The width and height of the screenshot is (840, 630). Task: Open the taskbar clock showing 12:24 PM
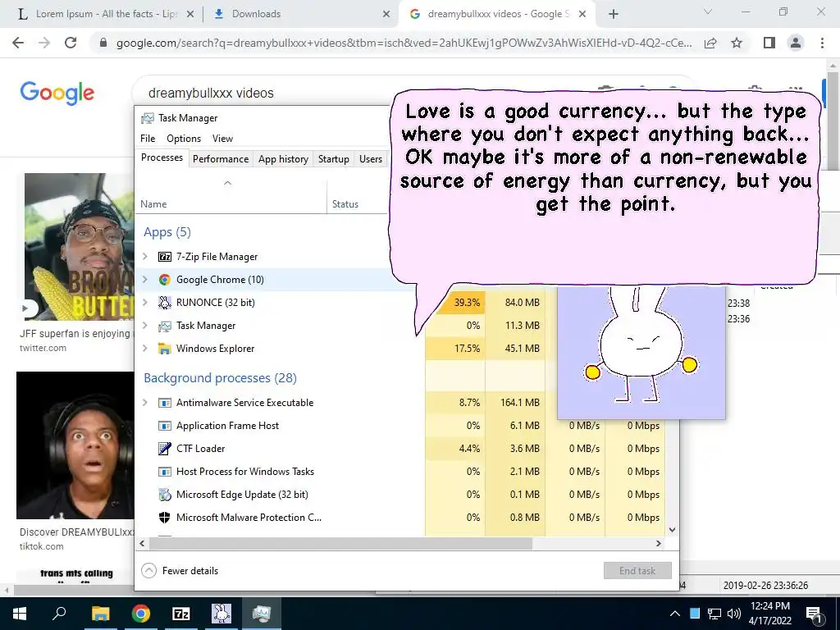coord(770,614)
